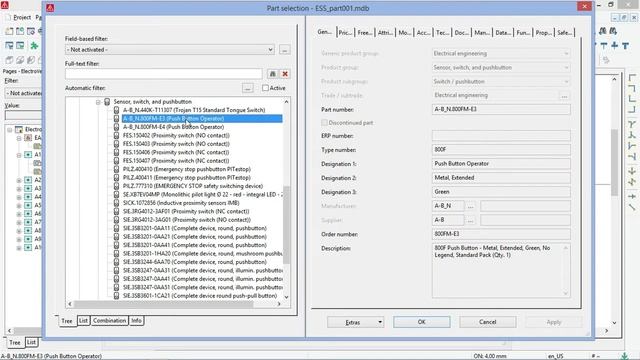Select A-B_N.440K-T11307 Trojan T15 Tongue Switch

(x=194, y=110)
